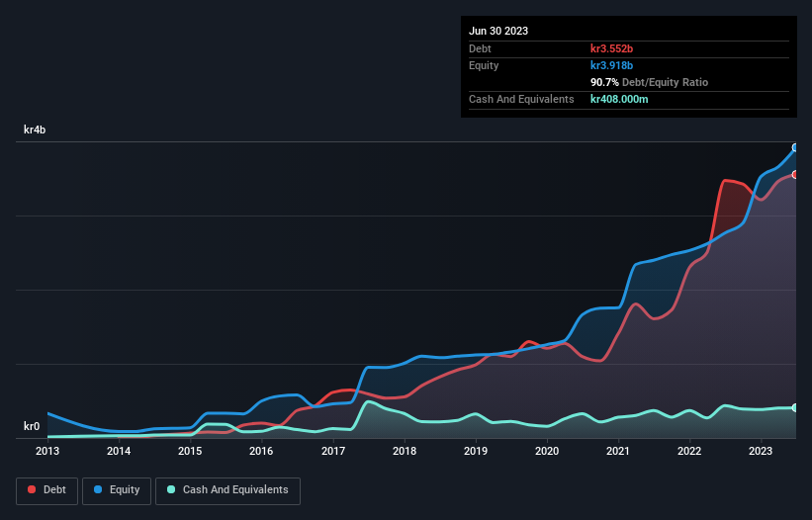This screenshot has height=520, width=812.
Task: Click the 2021 x-axis label
Action: [x=618, y=451]
